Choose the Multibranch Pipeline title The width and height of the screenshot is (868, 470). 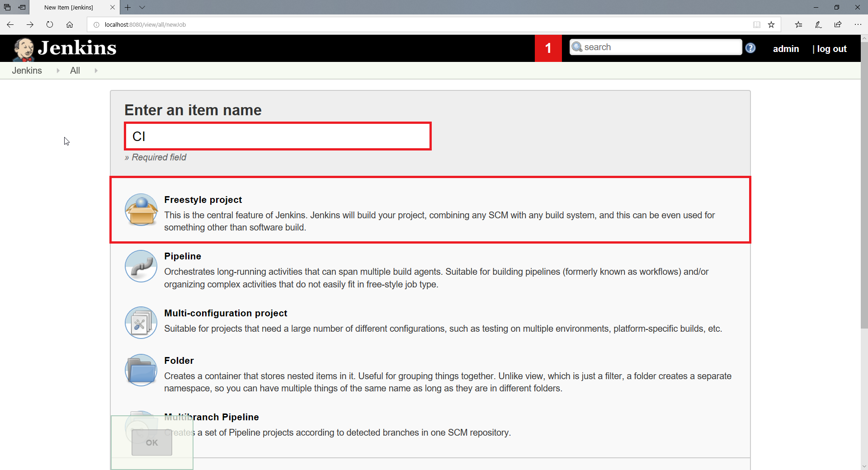[212, 417]
